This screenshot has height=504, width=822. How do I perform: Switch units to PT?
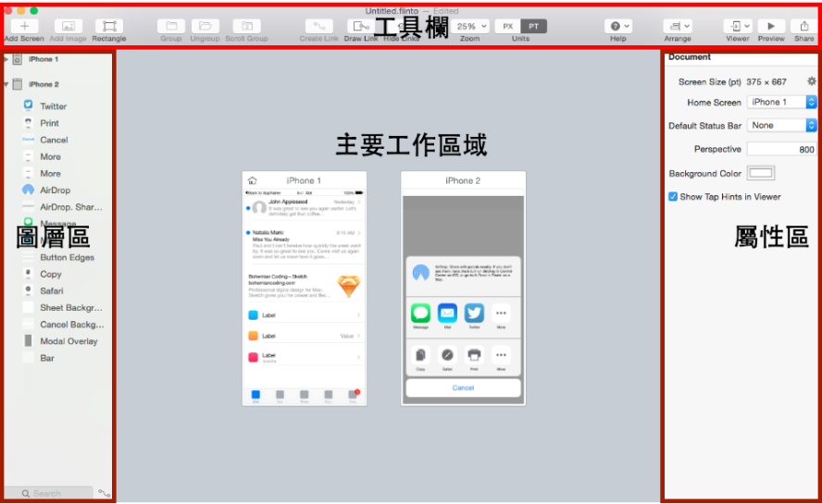pyautogui.click(x=533, y=26)
